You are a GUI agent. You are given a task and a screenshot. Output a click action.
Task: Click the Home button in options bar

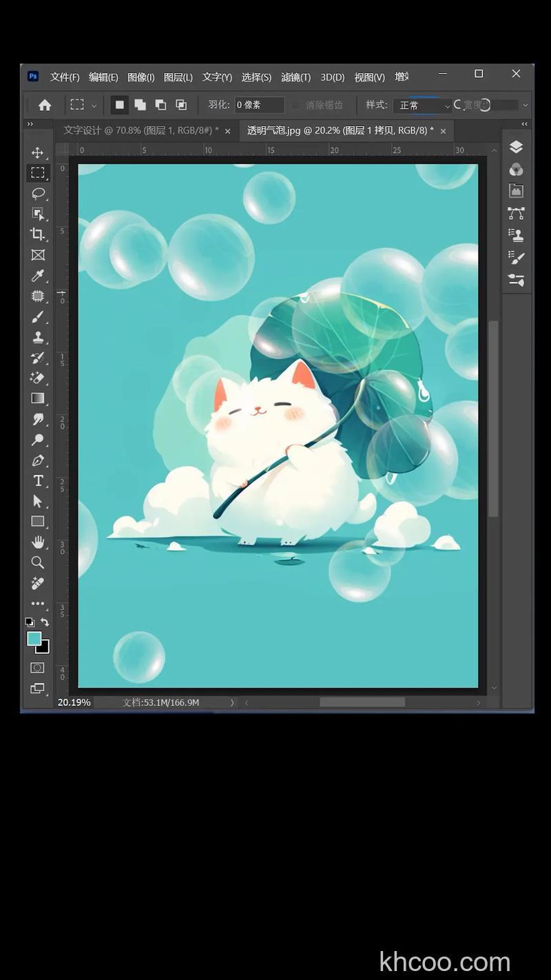point(45,105)
